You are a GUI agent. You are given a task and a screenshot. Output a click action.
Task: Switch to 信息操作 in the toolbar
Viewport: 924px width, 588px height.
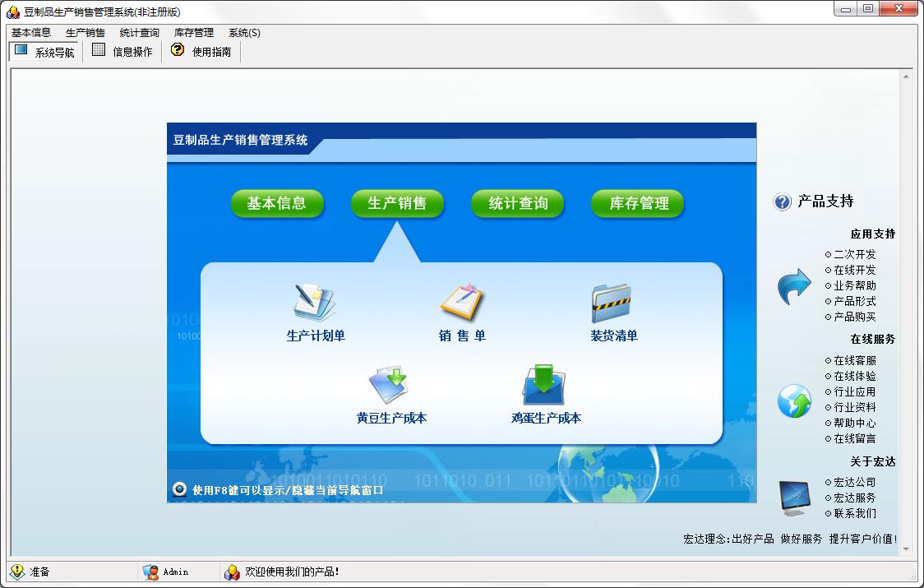(122, 52)
